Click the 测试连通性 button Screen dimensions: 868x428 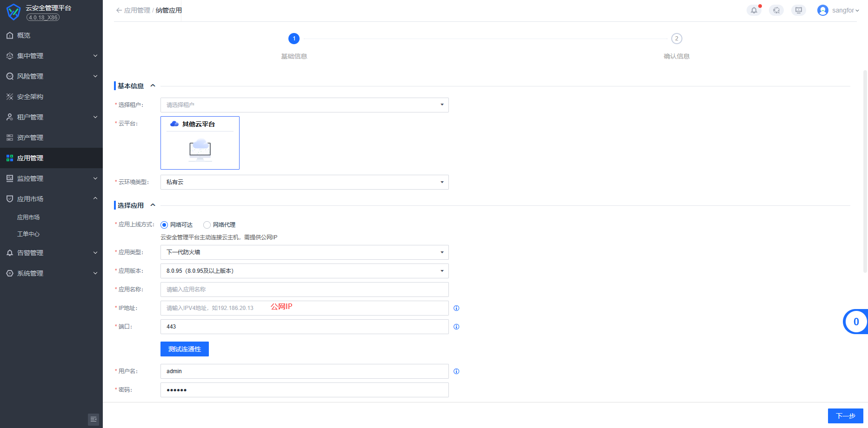(x=185, y=349)
